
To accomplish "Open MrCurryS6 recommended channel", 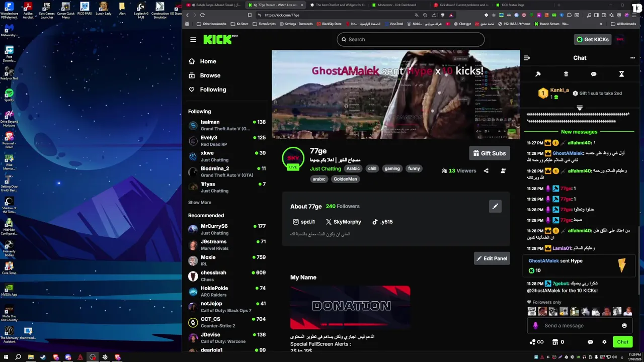I will click(227, 229).
